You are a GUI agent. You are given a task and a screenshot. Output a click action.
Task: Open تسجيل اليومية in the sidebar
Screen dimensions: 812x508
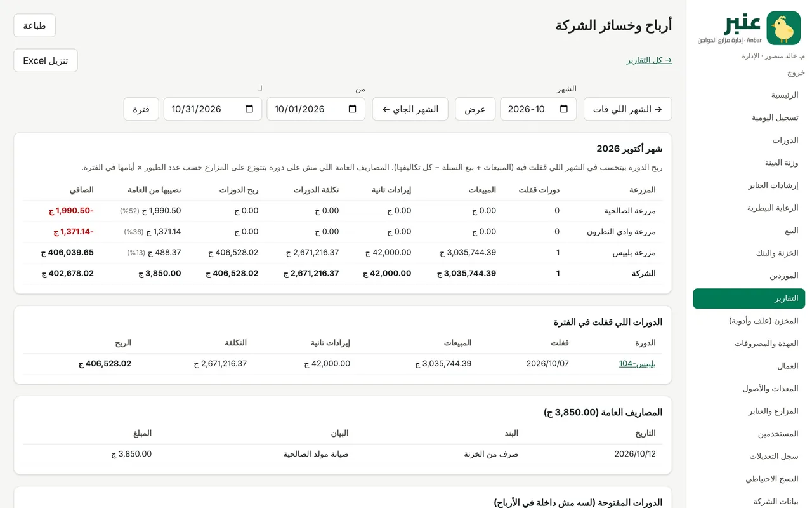[749, 117]
